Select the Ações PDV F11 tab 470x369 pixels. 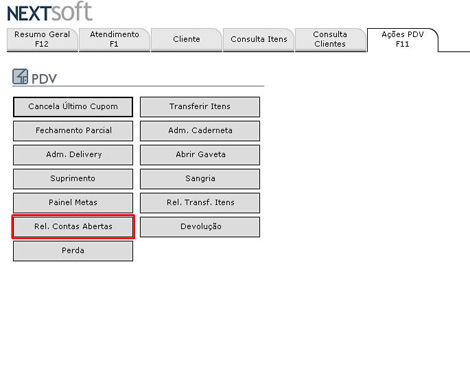(x=402, y=39)
